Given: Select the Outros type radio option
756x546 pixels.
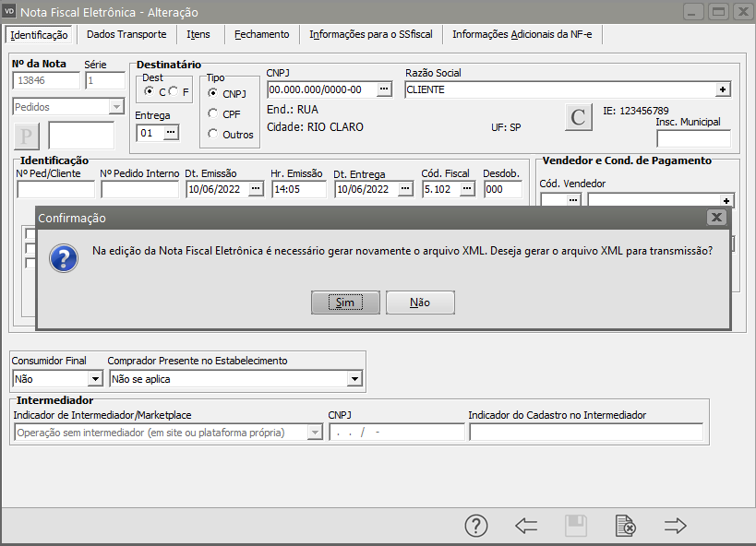Looking at the screenshot, I should coord(213,135).
